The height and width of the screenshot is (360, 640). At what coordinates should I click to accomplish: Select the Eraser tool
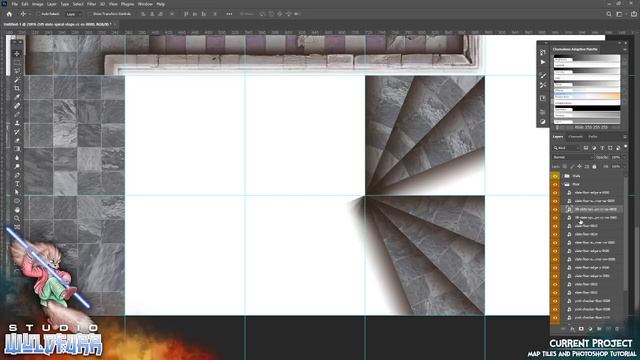coord(17,140)
